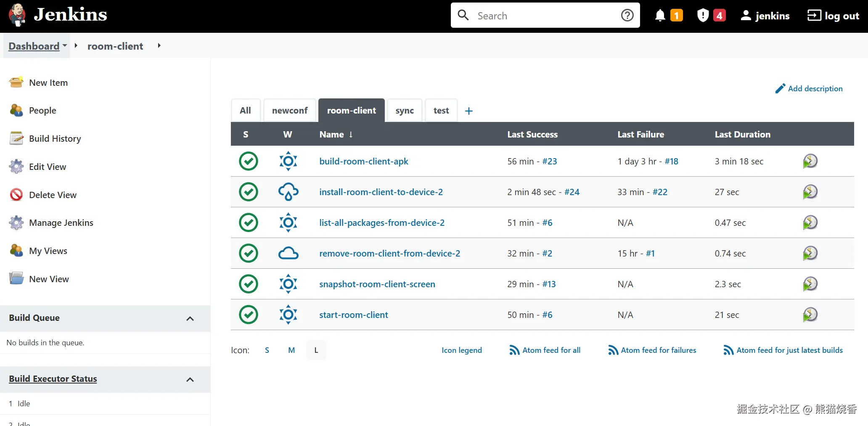868x426 pixels.
Task: Click the Jenkins butler logo
Action: [17, 15]
